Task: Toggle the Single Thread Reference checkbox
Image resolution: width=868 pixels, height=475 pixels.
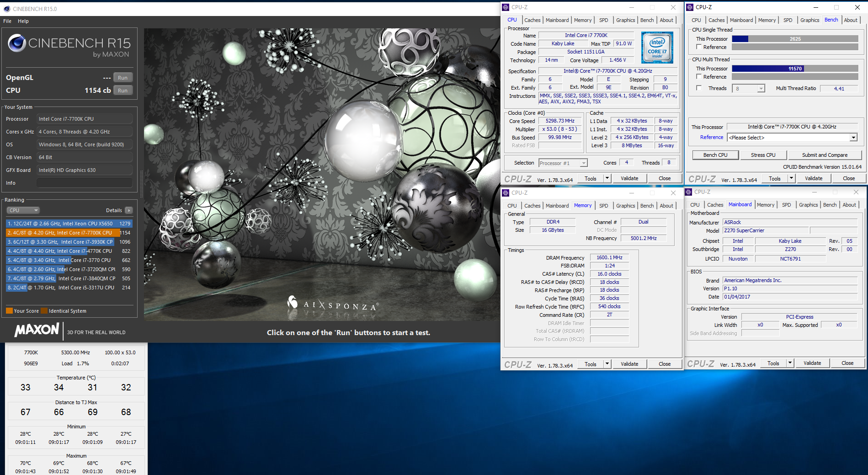Action: [x=699, y=47]
